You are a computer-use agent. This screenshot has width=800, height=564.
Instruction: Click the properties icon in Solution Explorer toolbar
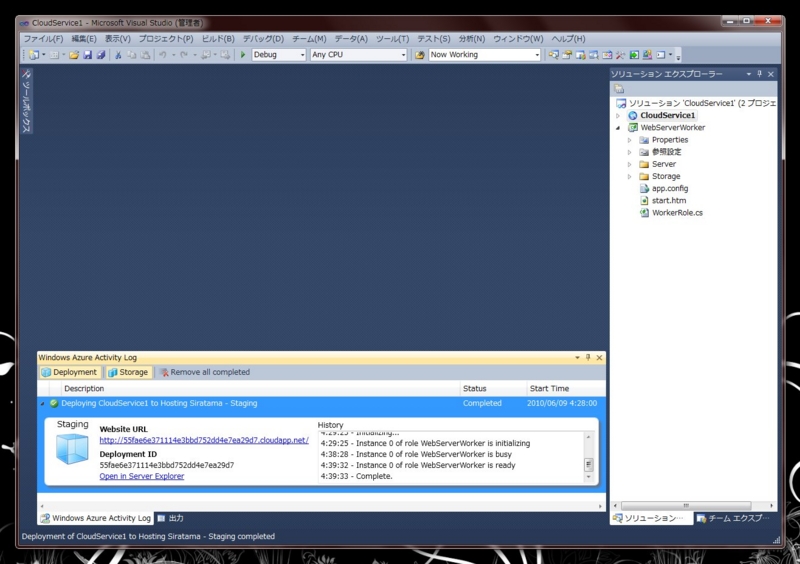pos(619,89)
